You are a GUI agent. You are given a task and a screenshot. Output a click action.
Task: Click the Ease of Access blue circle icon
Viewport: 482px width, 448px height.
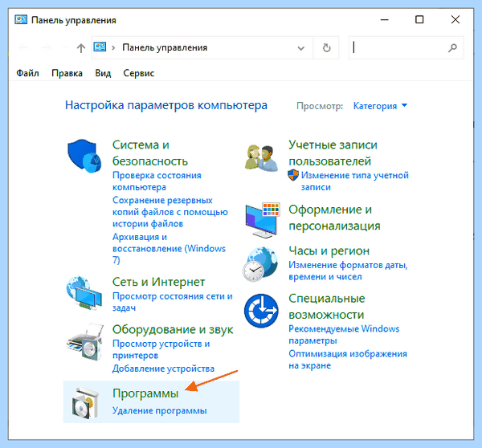click(x=261, y=311)
